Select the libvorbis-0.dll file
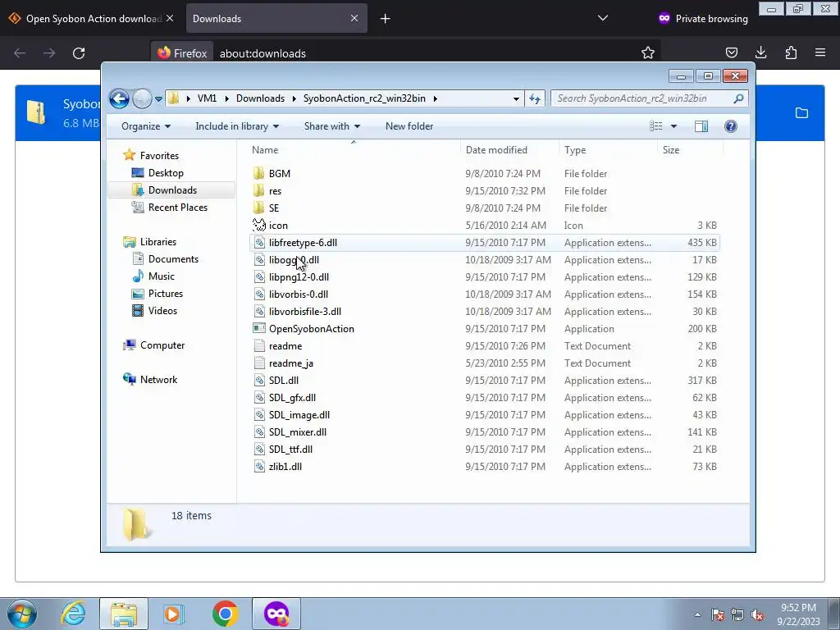The height and width of the screenshot is (630, 840). coord(299,294)
